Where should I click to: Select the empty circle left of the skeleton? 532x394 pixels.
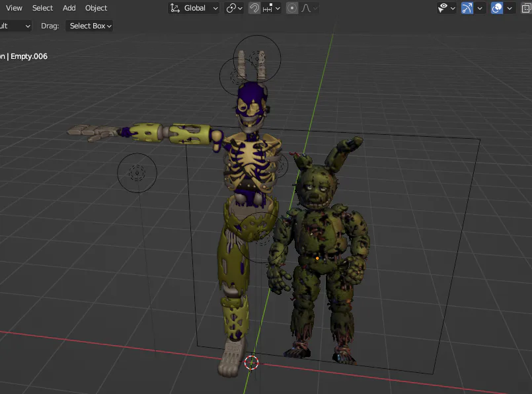(x=137, y=173)
